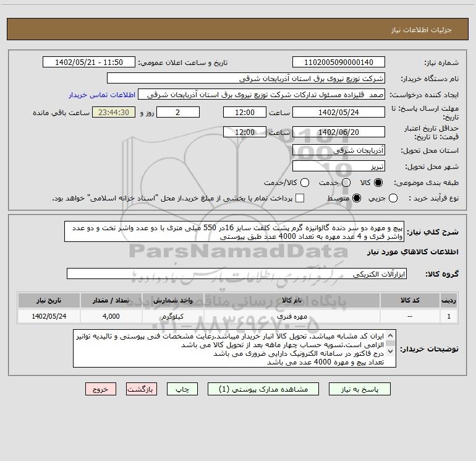The height and width of the screenshot is (461, 476).
Task: Click the unit cell 'کیلوگرم'
Action: [x=172, y=316]
